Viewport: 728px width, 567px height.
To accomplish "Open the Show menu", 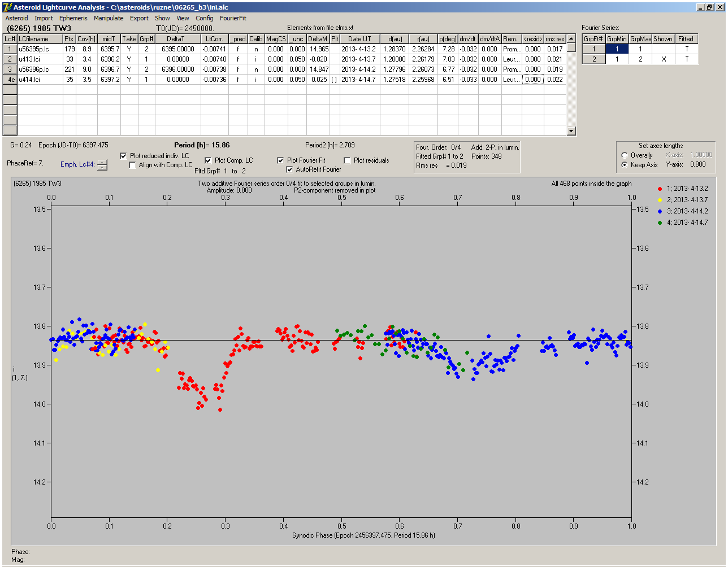I will point(162,18).
